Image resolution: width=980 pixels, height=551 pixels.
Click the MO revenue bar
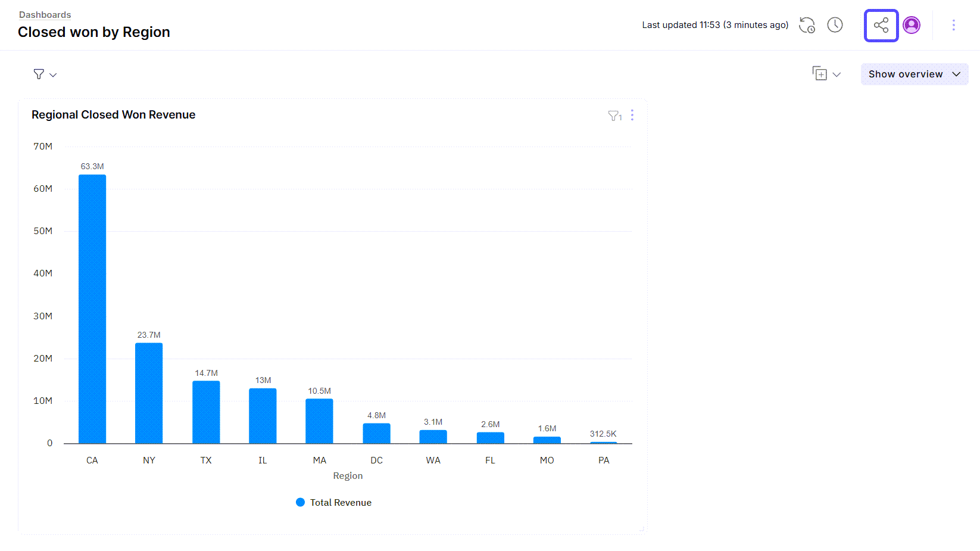[x=547, y=440]
